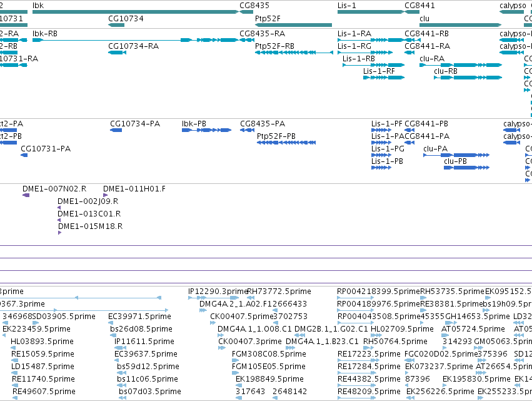Select the CG8441-PB protein feature
This screenshot has width=532, height=401.
click(409, 130)
